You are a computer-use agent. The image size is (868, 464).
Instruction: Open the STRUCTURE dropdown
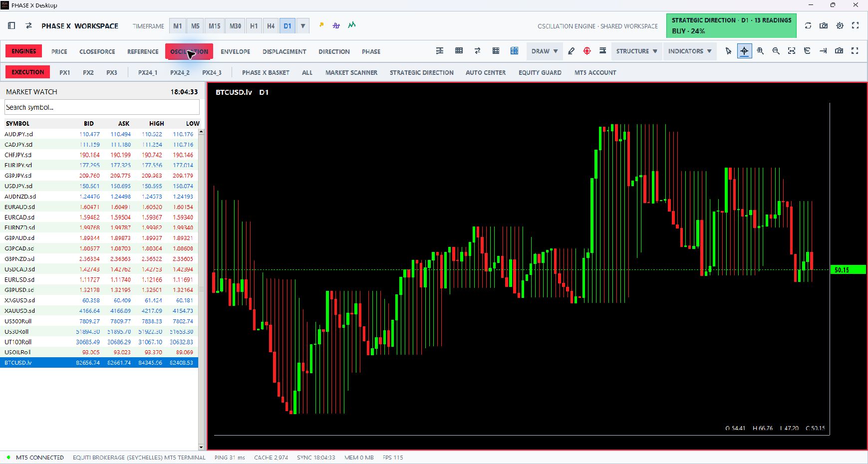point(636,51)
